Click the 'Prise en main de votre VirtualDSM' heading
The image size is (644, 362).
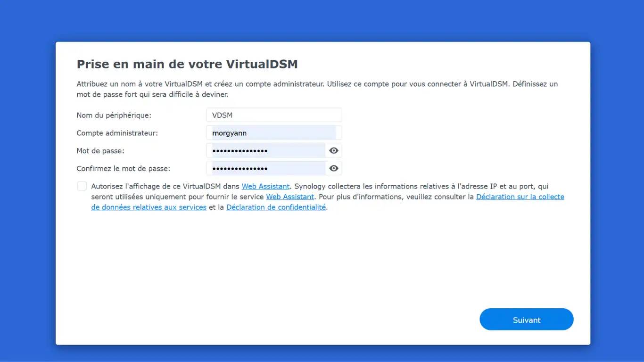tap(187, 64)
